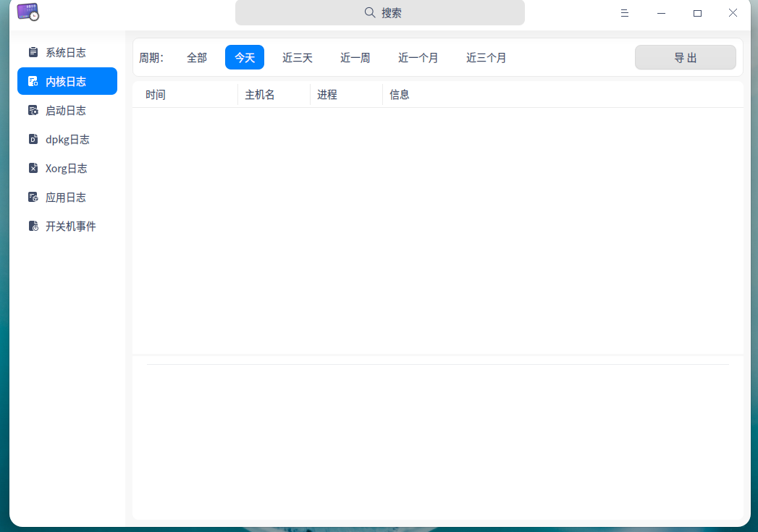Viewport: 758px width, 532px height.
Task: Select the 全部 period filter
Action: click(196, 57)
